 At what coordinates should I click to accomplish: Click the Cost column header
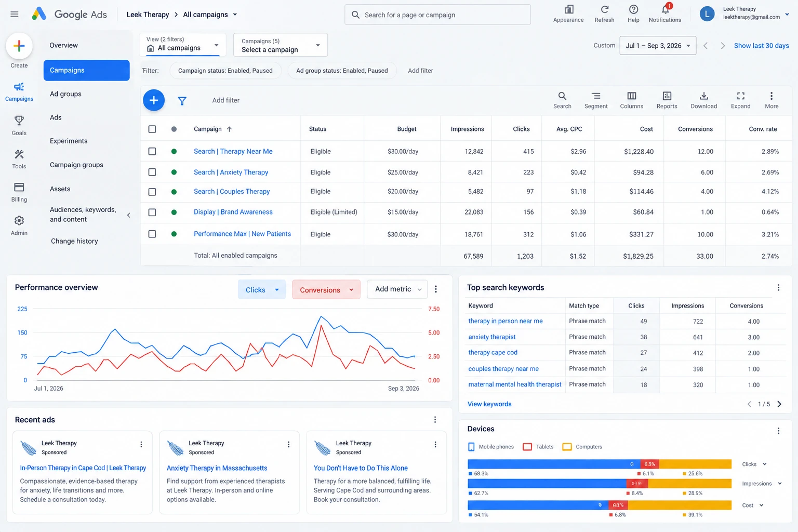[x=646, y=129]
